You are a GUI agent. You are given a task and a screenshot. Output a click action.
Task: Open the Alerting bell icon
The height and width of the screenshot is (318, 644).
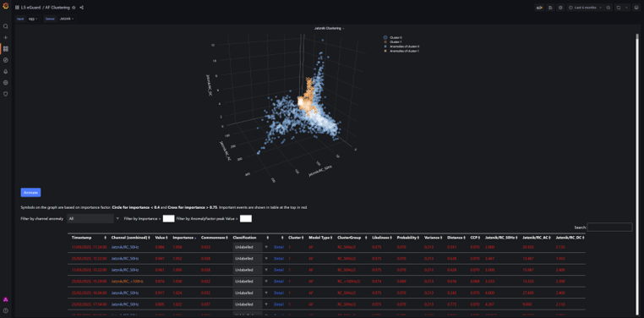click(5, 71)
